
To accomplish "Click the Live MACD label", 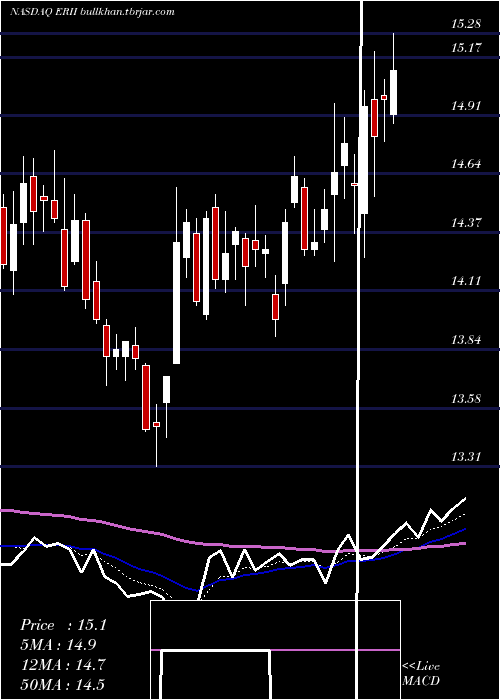I will (x=421, y=674).
